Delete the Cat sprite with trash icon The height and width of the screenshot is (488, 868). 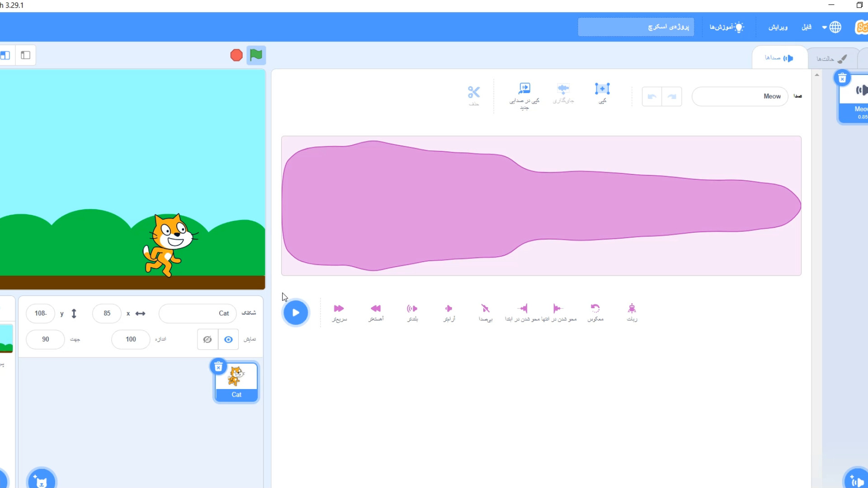click(218, 367)
